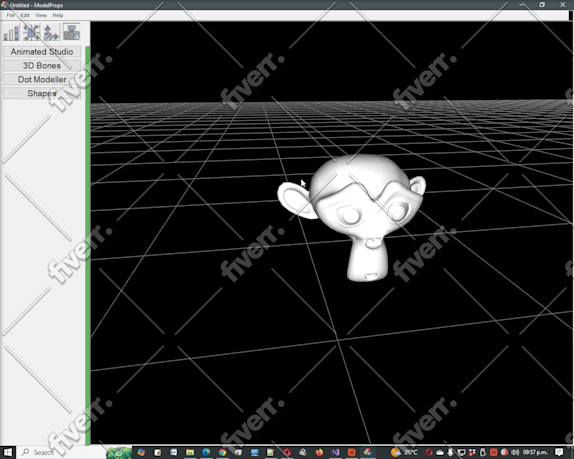
Task: Open the File menu
Action: (11, 15)
